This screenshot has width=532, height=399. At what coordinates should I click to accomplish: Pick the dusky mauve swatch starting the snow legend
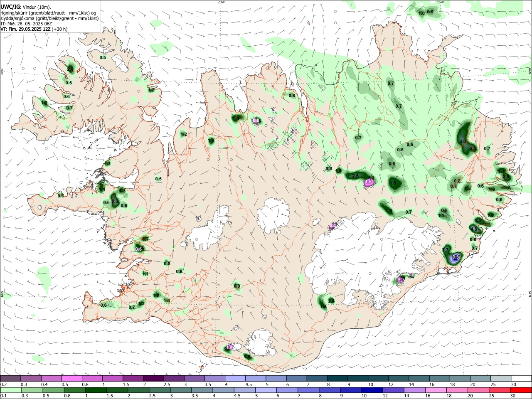[x=10, y=379]
